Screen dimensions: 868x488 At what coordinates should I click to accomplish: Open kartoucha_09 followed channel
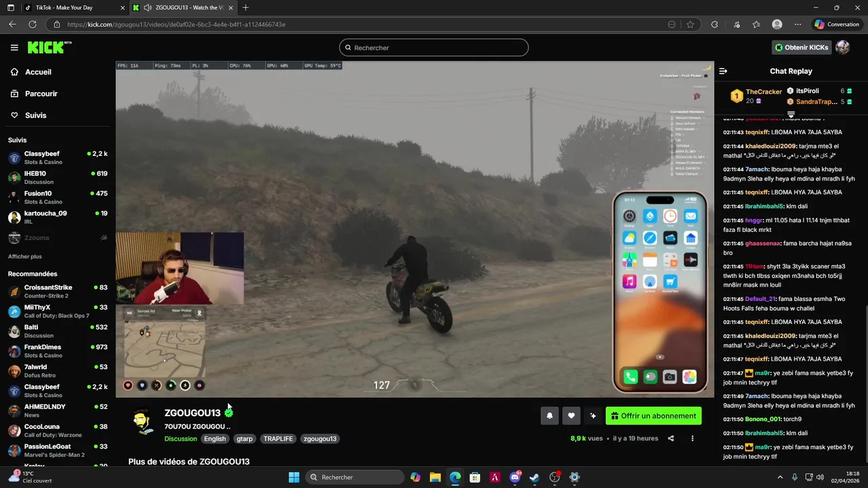pyautogui.click(x=58, y=217)
